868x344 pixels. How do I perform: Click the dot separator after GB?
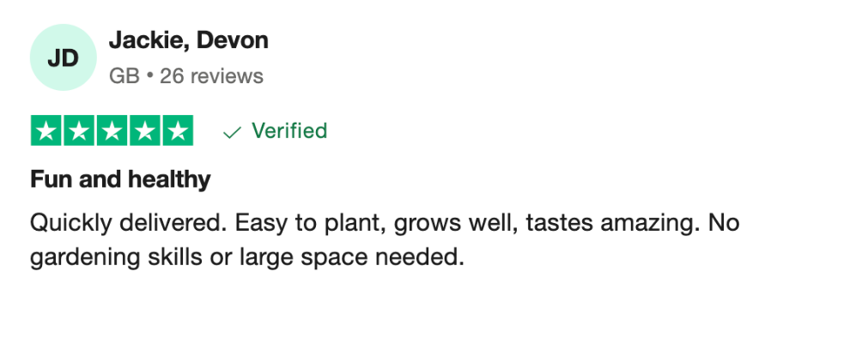(x=149, y=76)
